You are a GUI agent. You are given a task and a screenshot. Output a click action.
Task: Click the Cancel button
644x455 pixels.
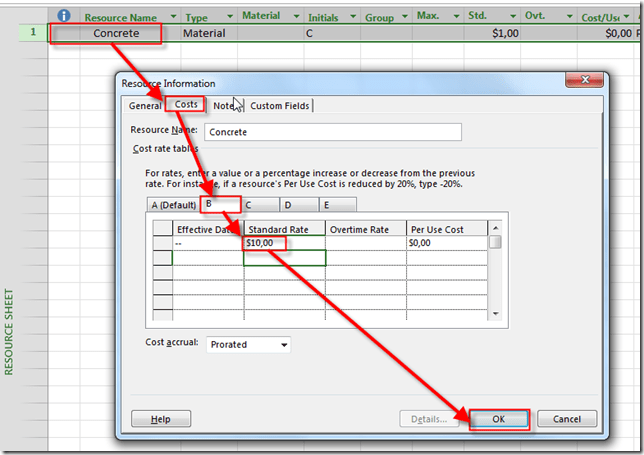pyautogui.click(x=567, y=419)
